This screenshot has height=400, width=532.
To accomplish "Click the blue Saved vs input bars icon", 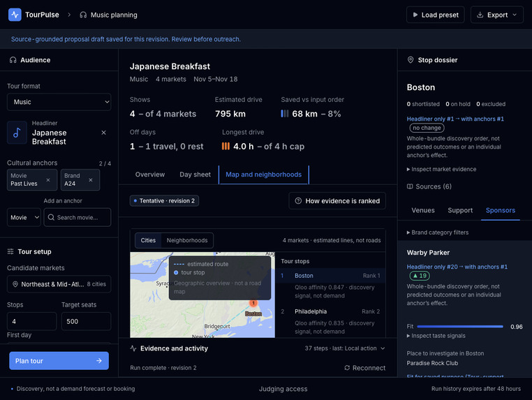I will (285, 114).
